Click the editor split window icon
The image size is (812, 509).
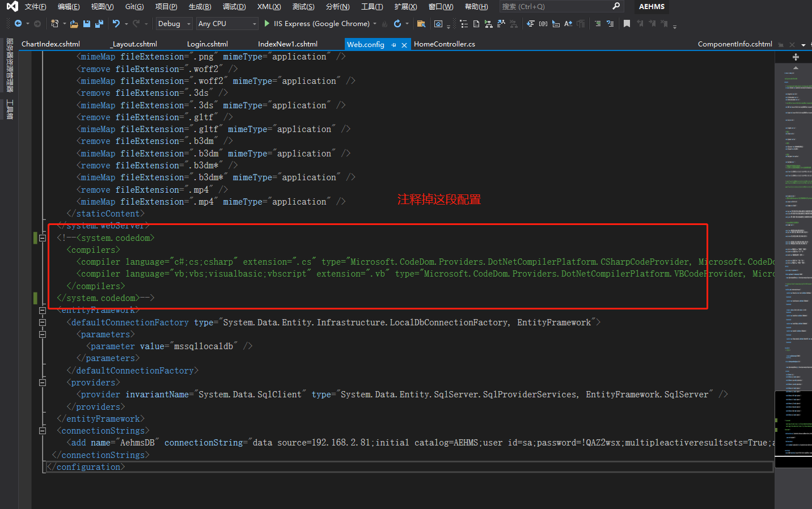pyautogui.click(x=796, y=57)
